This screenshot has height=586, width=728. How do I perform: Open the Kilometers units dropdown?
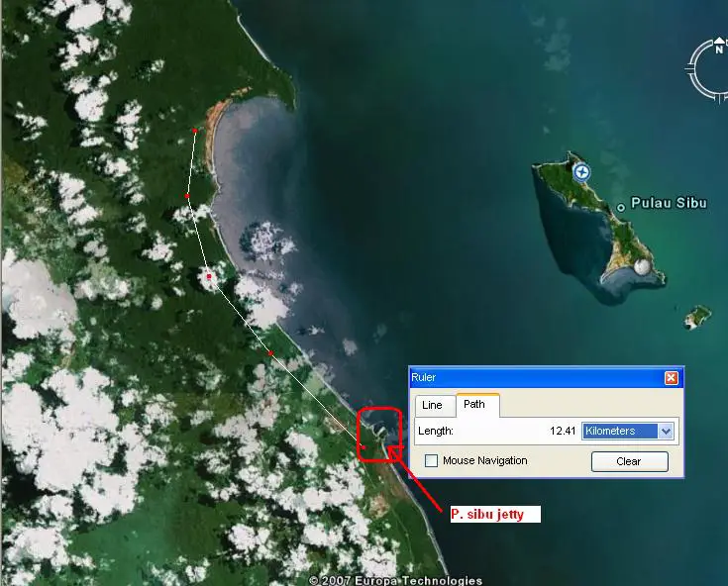(x=627, y=431)
